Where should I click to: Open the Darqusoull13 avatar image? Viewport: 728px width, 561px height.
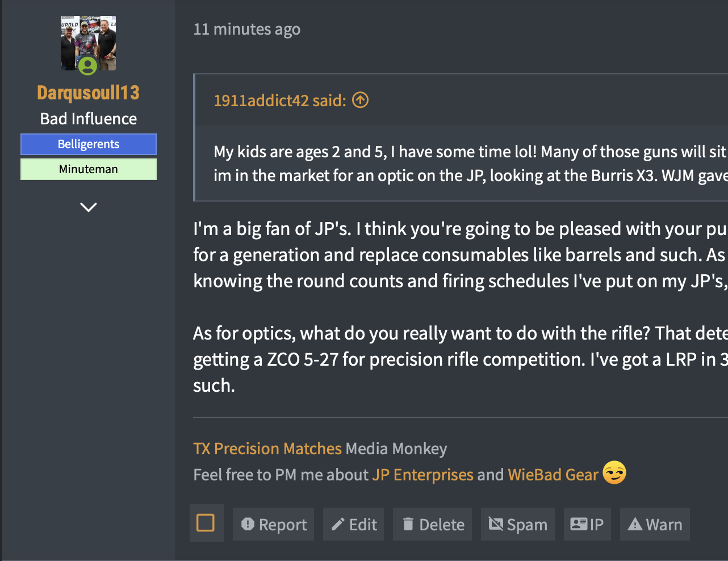click(x=89, y=43)
